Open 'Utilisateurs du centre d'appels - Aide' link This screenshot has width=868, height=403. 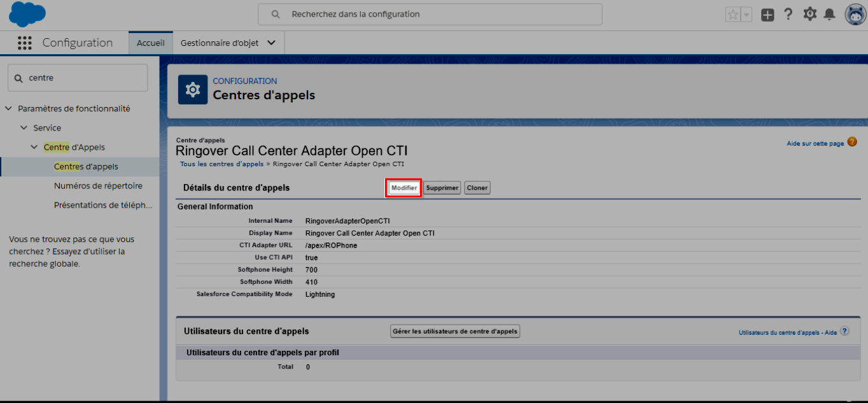[x=788, y=333]
